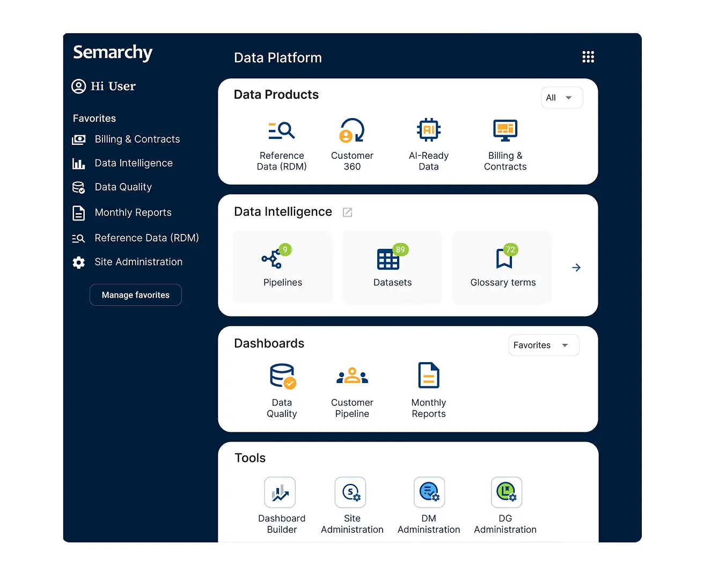Click Data Intelligence sidebar chart icon

(x=79, y=164)
